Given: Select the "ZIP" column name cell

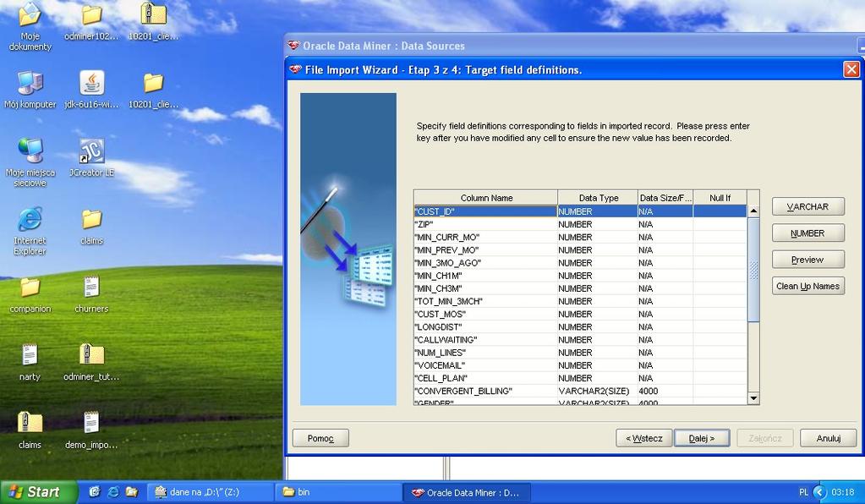Looking at the screenshot, I should click(x=486, y=224).
